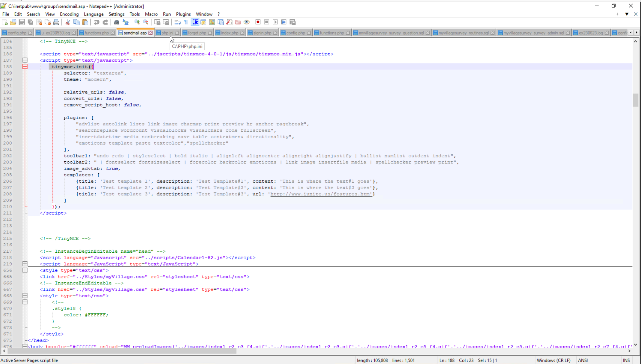The height and width of the screenshot is (364, 641).
Task: Click the iunite.us features.htm URL
Action: tap(321, 194)
